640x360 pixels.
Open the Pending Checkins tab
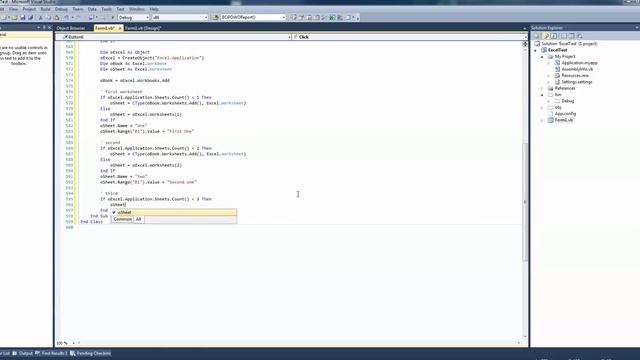[x=91, y=353]
